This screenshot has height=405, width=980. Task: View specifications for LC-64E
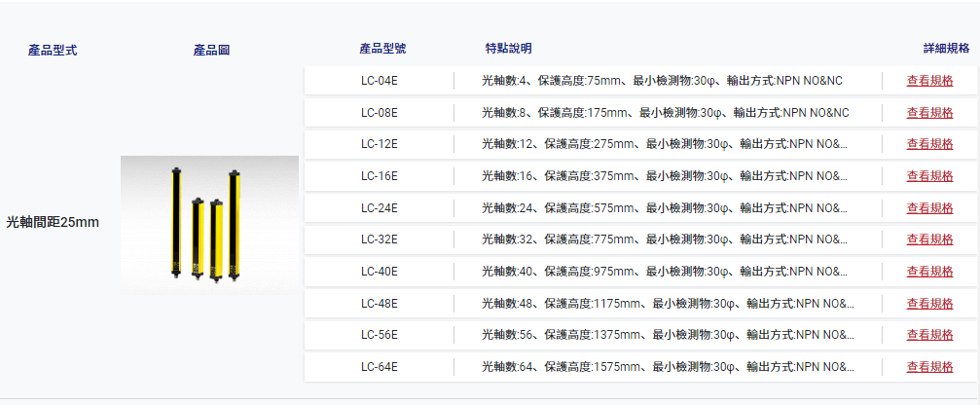click(x=929, y=367)
